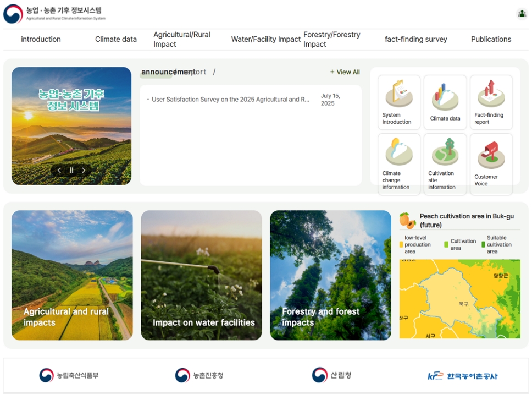This screenshot has width=532, height=394.
Task: Open Forestry and forest impacts card
Action: pyautogui.click(x=330, y=275)
